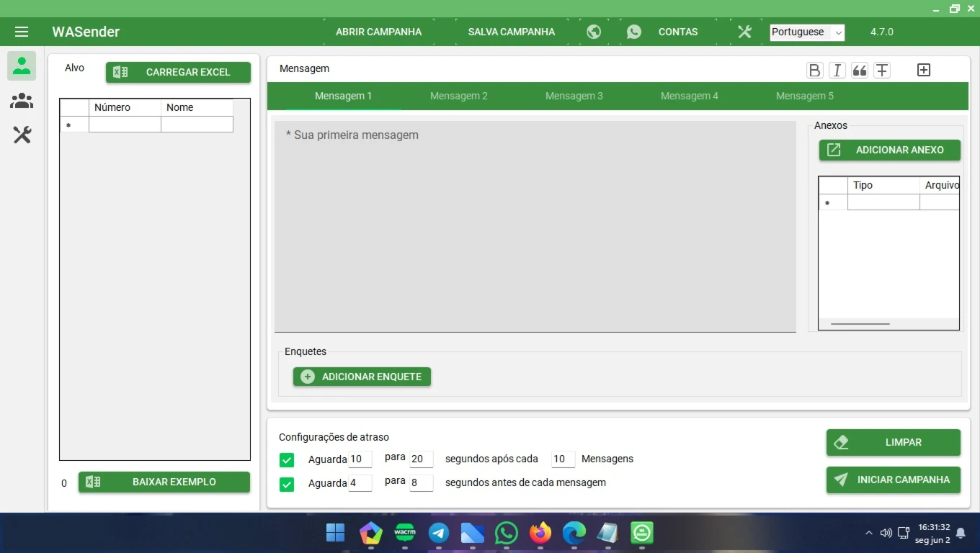The image size is (980, 553).
Task: Open the hamburger menu
Action: pyautogui.click(x=22, y=32)
